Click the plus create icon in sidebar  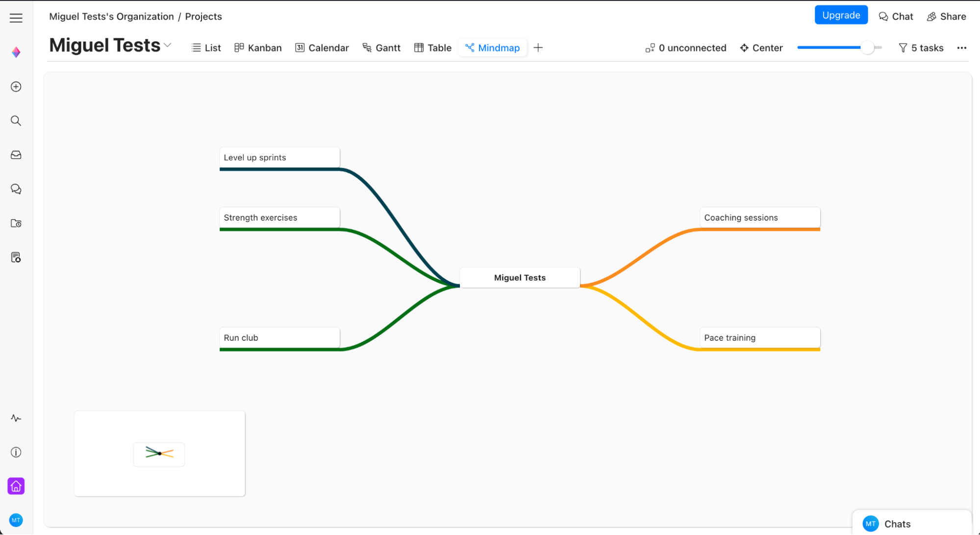(x=16, y=87)
